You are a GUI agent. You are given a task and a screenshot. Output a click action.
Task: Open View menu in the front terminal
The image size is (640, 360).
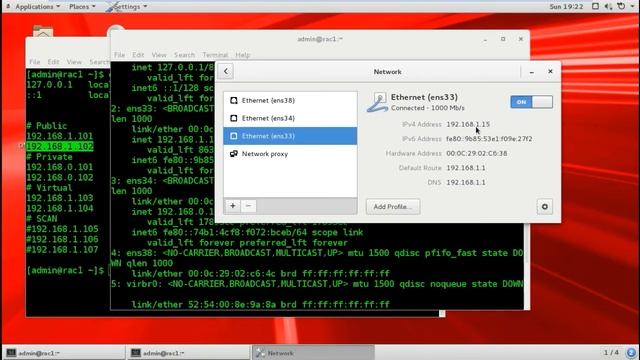coord(159,55)
